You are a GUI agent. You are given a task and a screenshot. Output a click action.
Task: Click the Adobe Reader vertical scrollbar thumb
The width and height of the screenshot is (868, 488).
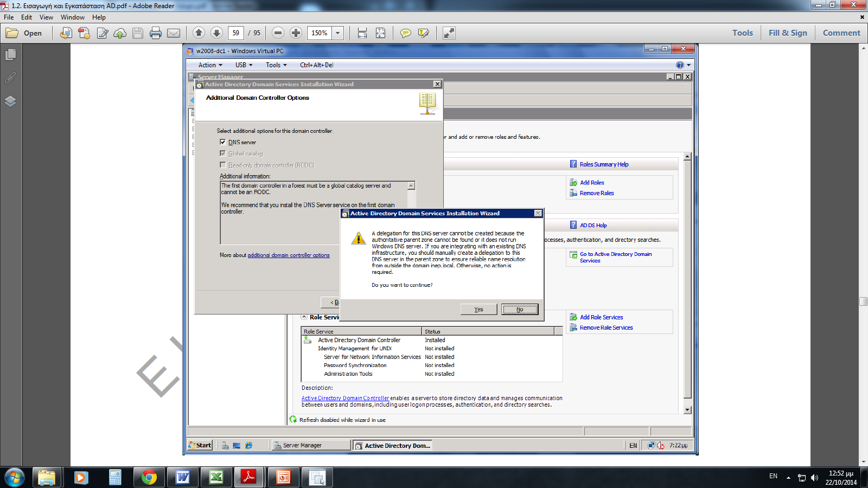point(863,301)
